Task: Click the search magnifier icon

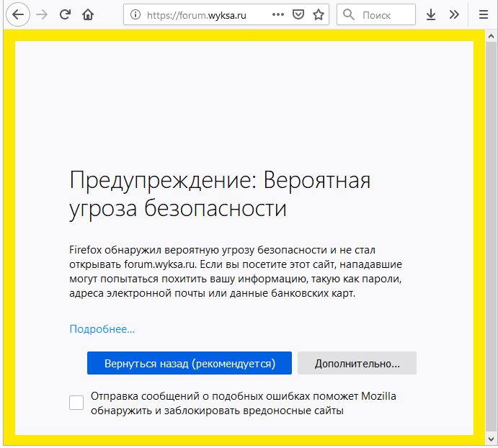Action: [348, 14]
